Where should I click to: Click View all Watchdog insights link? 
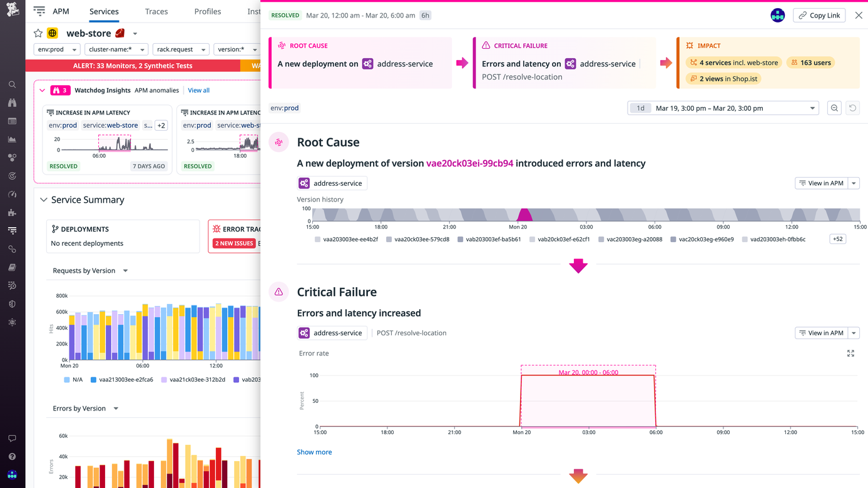199,91
